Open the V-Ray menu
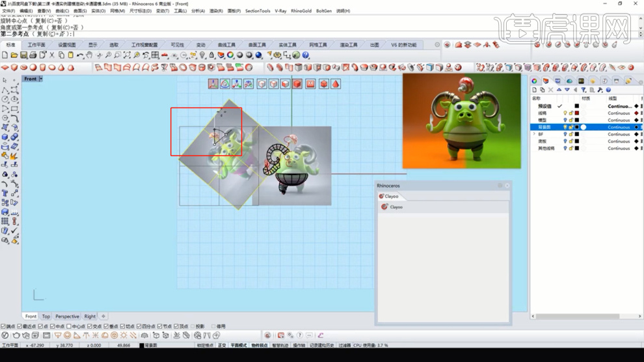This screenshot has height=362, width=644. (280, 11)
